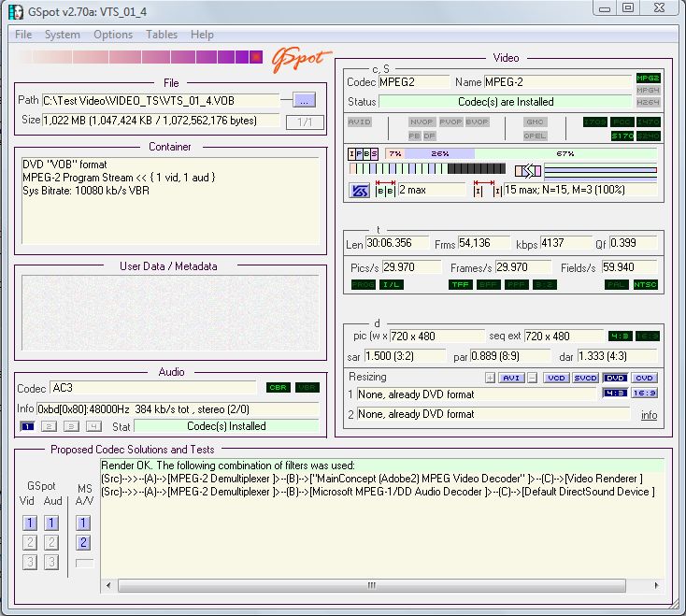Image resolution: width=686 pixels, height=616 pixels.
Task: Click the audio VBR indicator
Action: 307,388
